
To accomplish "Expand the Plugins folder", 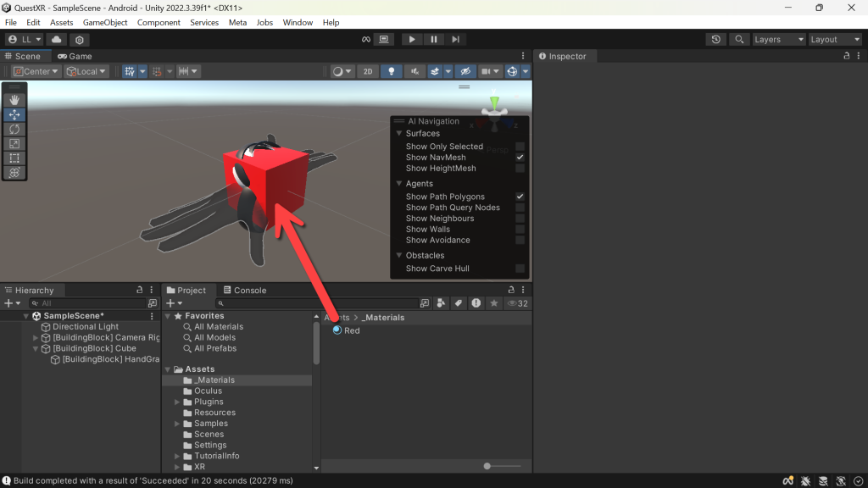I will (x=177, y=402).
